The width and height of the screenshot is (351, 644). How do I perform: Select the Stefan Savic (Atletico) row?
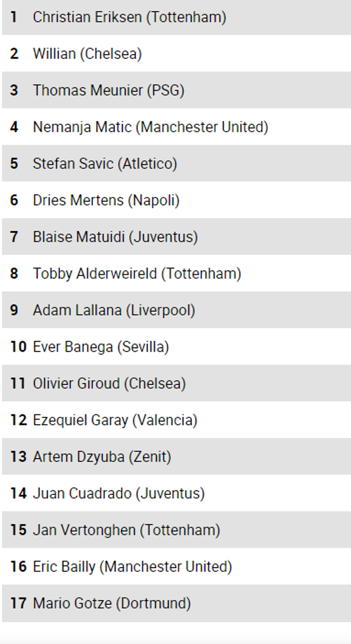105,164
